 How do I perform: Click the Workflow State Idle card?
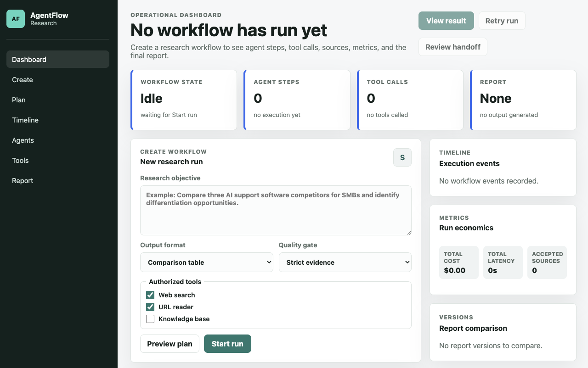click(184, 100)
